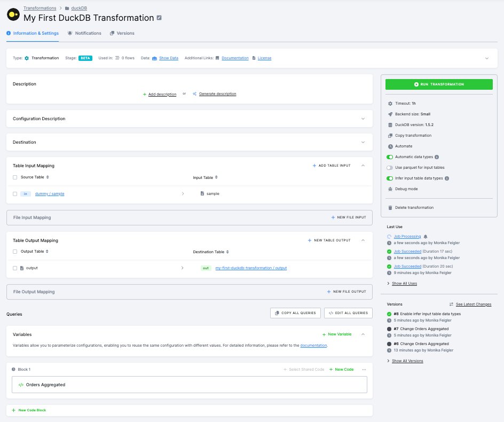Collapse the Variables section

point(363,334)
